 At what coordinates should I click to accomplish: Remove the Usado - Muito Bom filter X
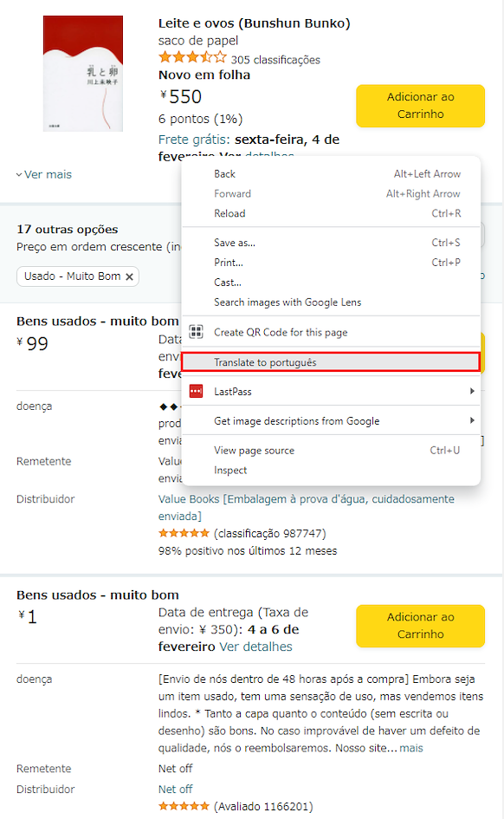(x=129, y=276)
